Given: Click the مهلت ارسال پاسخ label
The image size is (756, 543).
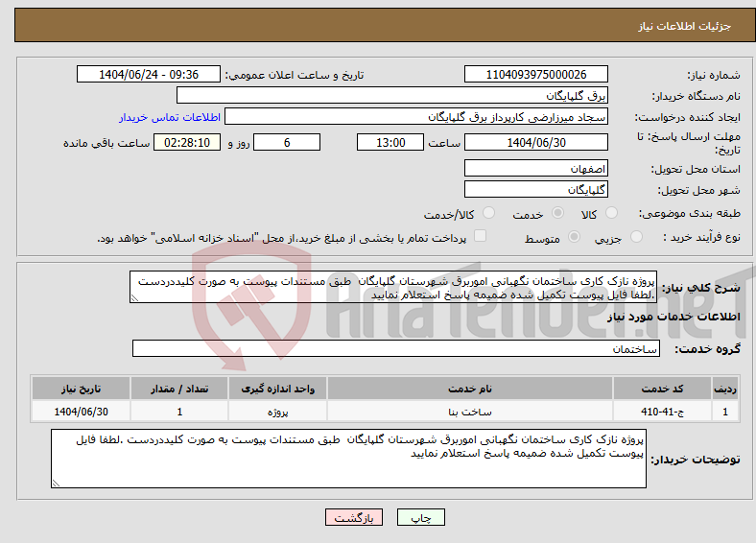Looking at the screenshot, I should pos(689,143).
